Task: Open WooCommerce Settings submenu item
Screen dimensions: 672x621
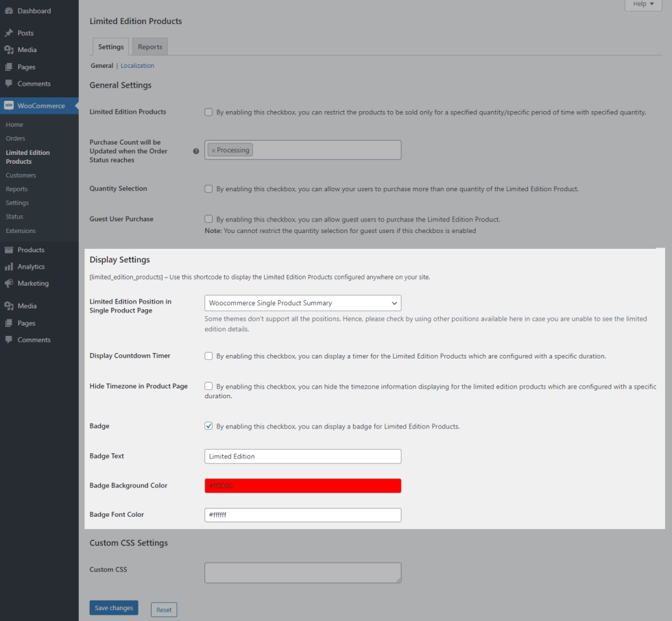Action: point(17,203)
